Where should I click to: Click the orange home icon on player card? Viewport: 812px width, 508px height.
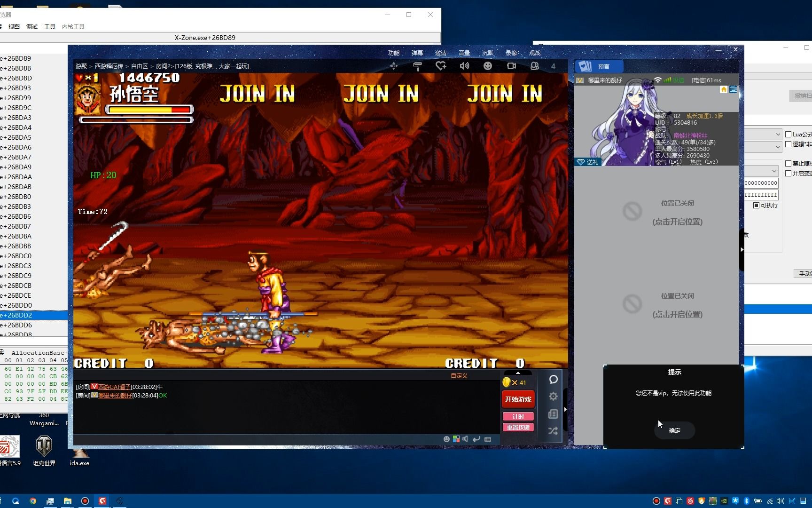(724, 89)
